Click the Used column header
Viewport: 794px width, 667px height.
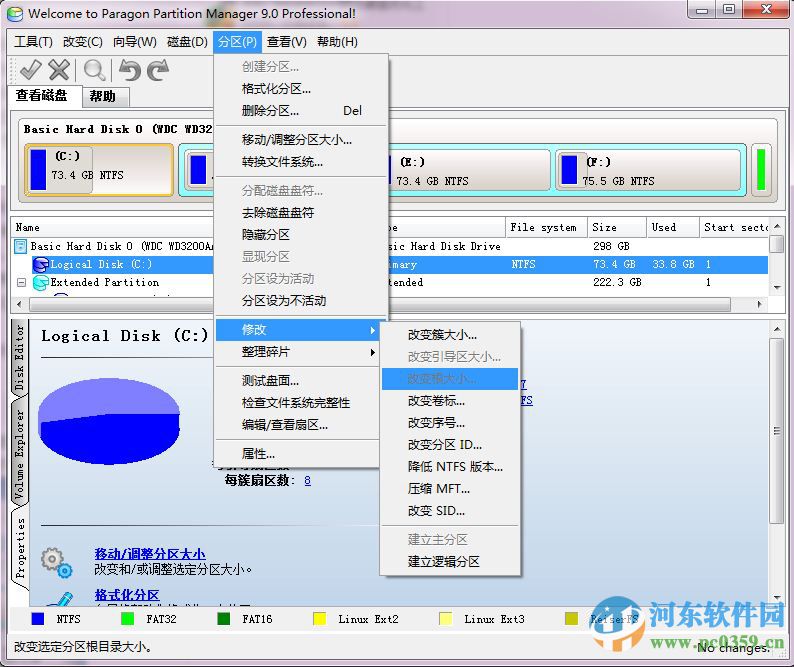tap(672, 227)
